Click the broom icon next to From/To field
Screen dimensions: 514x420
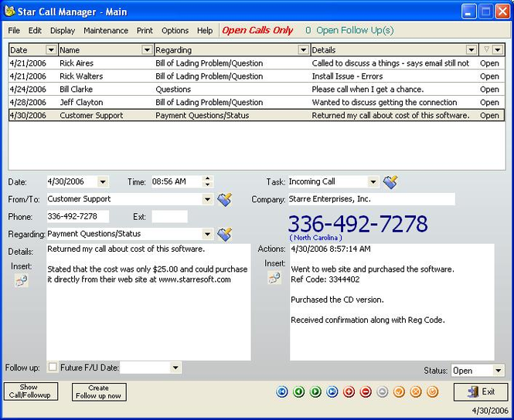[225, 199]
